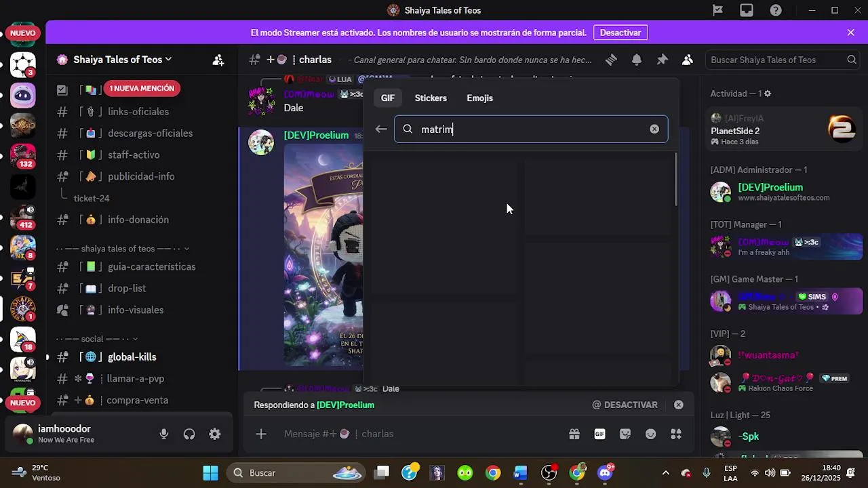This screenshot has width=868, height=488.
Task: Open info-donación channel
Action: pos(138,220)
